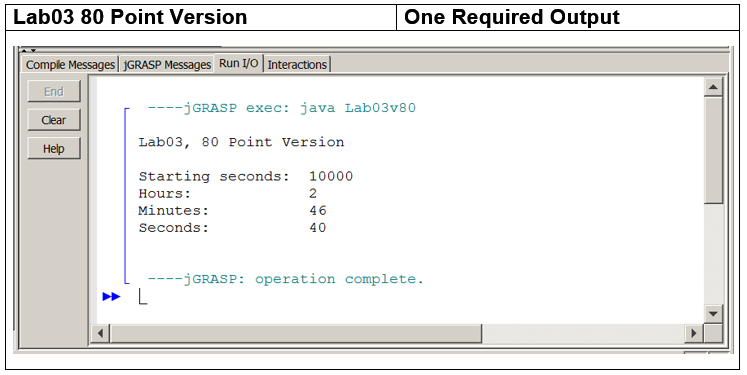Click the input cursor after the prompt
Viewport: 747px width, 375px height.
point(143,296)
